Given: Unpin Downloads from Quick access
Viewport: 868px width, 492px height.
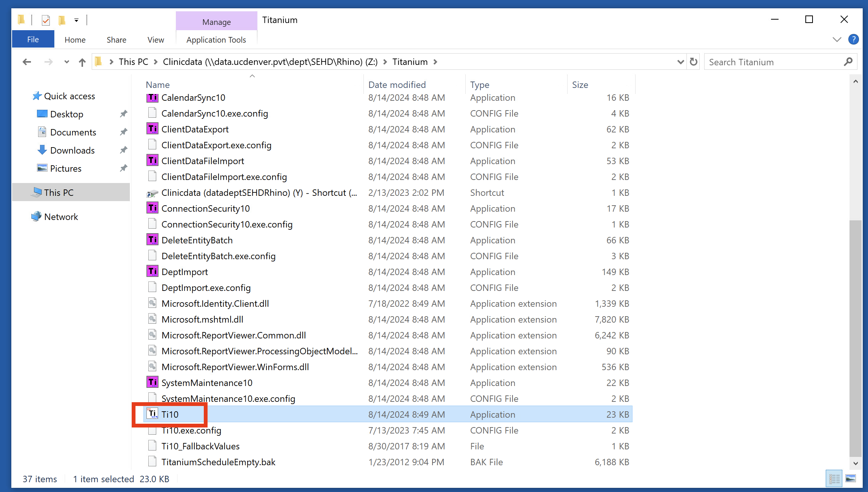Looking at the screenshot, I should [123, 150].
